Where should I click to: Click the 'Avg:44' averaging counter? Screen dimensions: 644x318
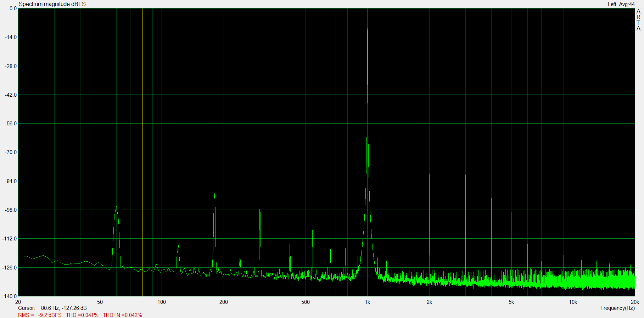coord(627,4)
